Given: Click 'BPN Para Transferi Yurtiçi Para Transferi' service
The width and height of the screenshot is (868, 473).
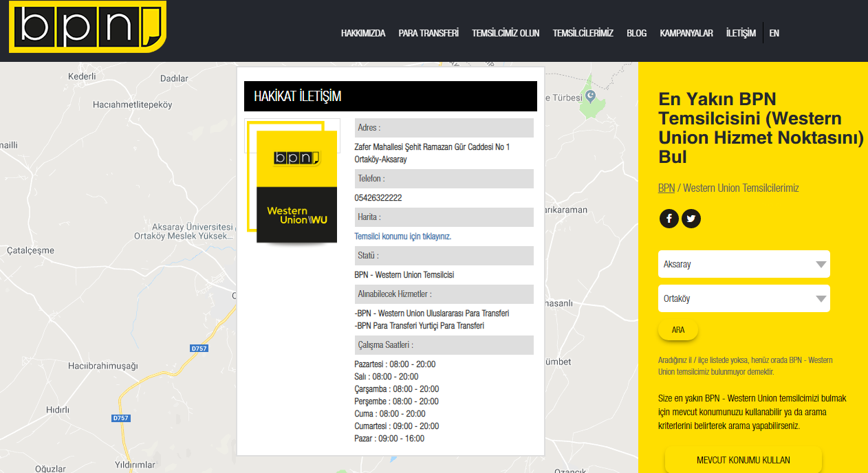Looking at the screenshot, I should click(x=420, y=325).
